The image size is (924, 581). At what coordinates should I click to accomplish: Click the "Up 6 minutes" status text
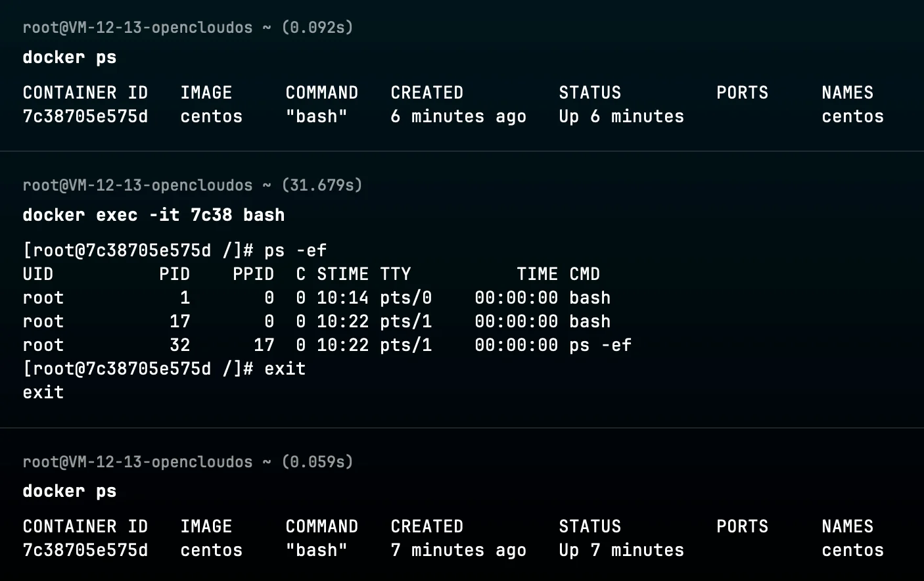click(621, 116)
